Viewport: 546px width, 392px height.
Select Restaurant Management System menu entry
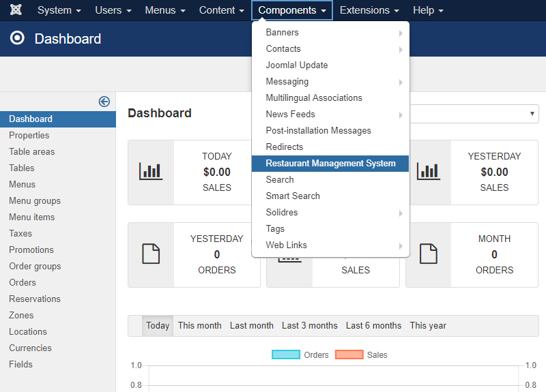[x=330, y=164]
